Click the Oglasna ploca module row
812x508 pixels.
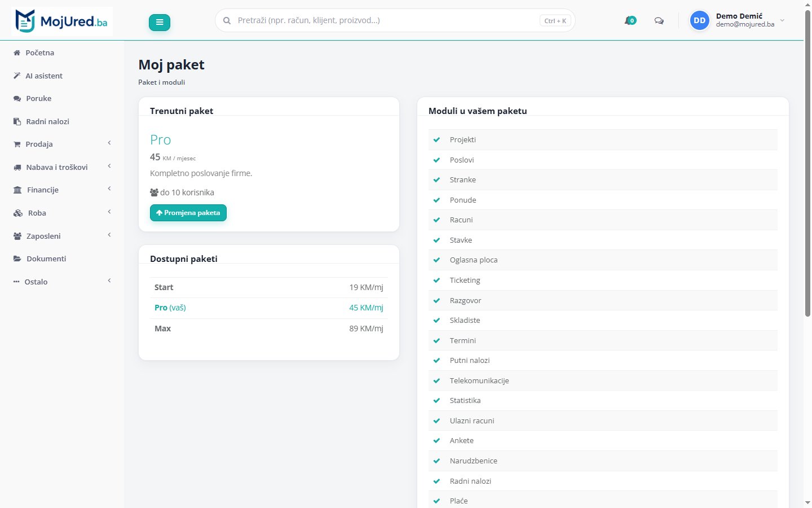tap(603, 260)
